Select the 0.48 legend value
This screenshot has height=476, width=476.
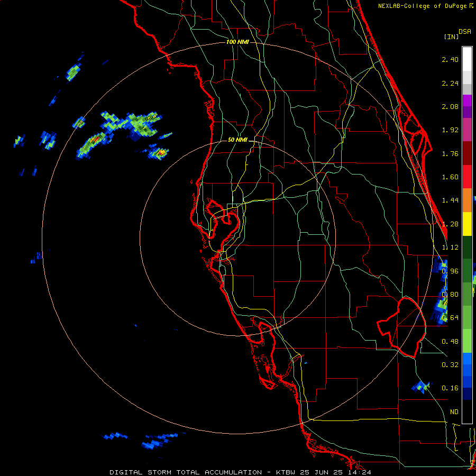(x=450, y=342)
